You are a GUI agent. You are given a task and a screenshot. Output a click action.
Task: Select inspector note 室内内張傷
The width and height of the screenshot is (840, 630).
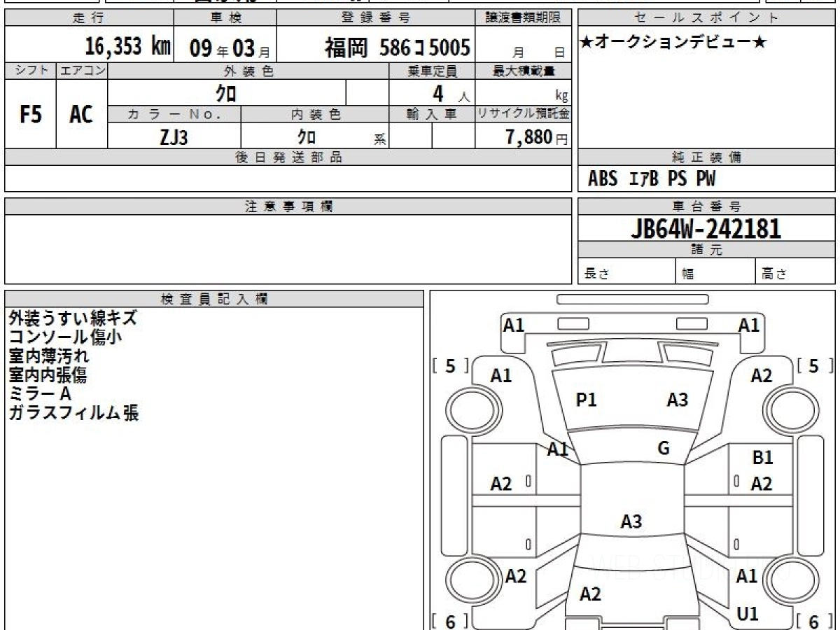(x=48, y=374)
